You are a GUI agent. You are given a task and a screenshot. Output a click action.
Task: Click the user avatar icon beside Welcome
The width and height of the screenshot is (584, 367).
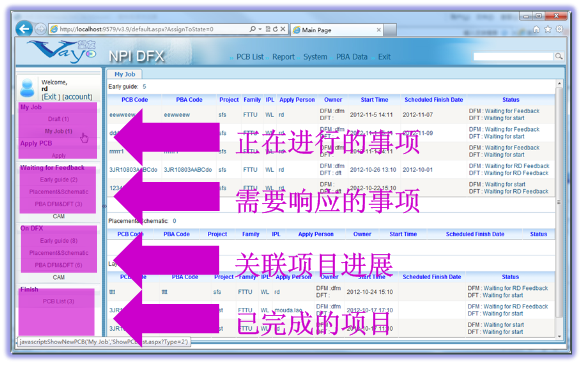pos(28,88)
